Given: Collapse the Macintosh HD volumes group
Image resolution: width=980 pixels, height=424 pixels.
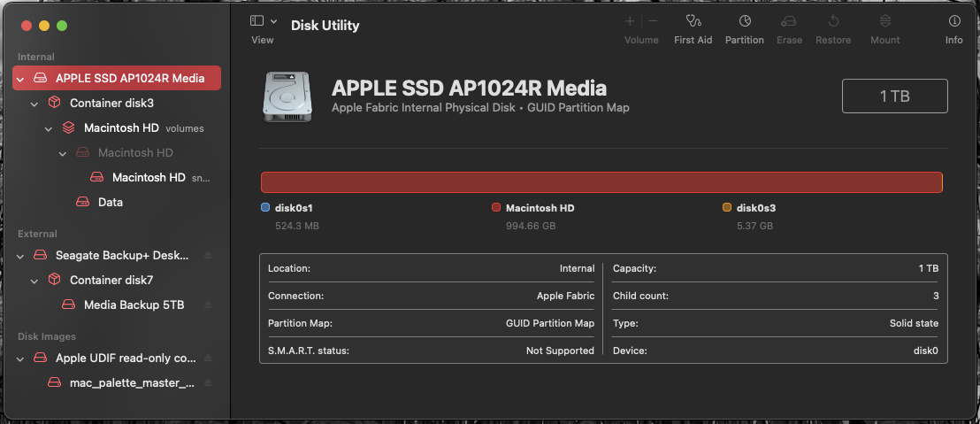Looking at the screenshot, I should [x=49, y=128].
